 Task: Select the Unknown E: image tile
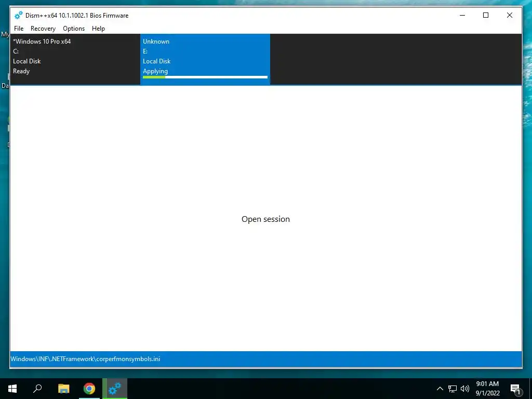click(205, 59)
